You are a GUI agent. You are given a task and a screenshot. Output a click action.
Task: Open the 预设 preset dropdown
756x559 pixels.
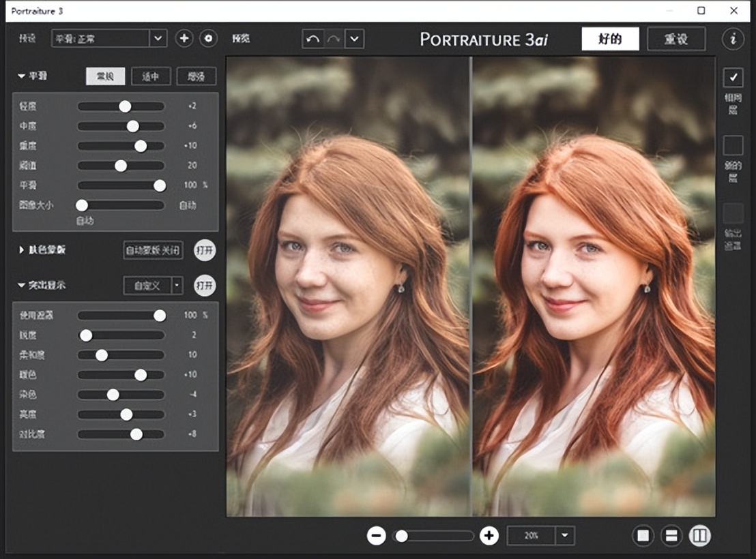coord(158,38)
